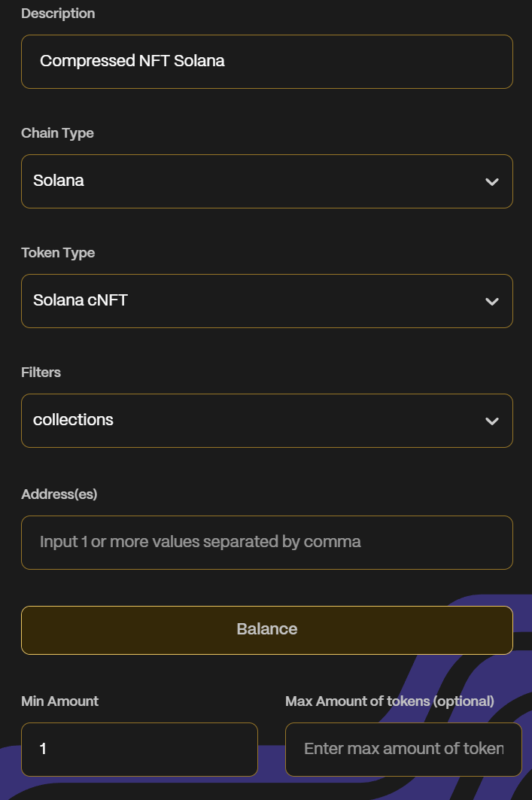Open the Filters dropdown showing collections
The height and width of the screenshot is (800, 532).
pyautogui.click(x=256, y=421)
